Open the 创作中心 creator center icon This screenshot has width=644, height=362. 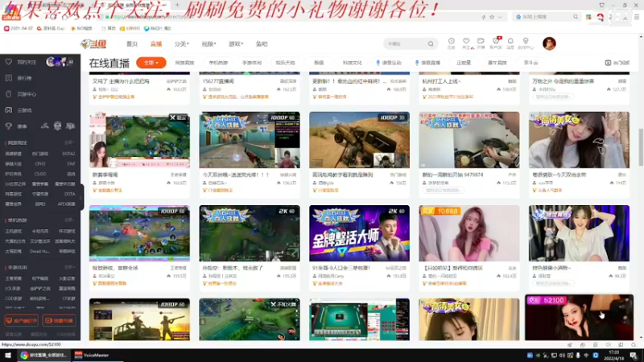[x=526, y=43]
